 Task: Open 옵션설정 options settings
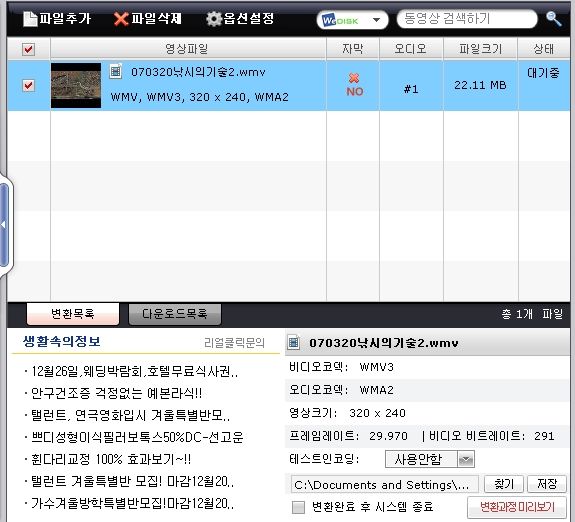pyautogui.click(x=240, y=18)
